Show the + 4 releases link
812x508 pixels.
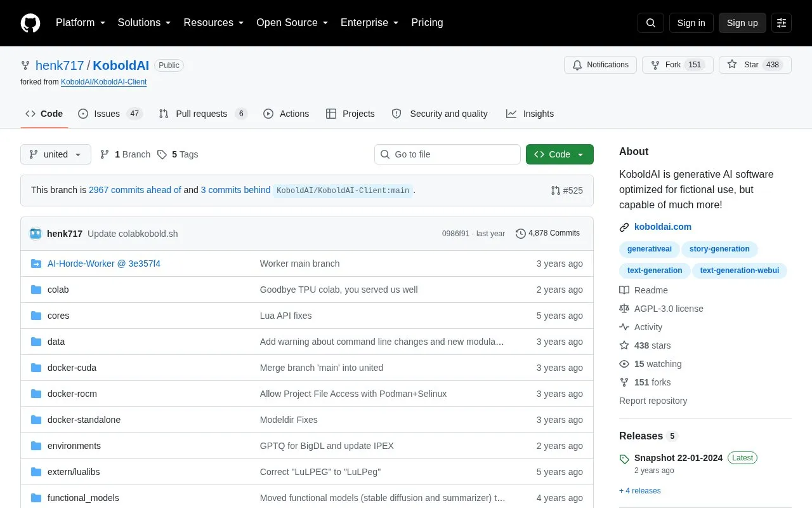[640, 491]
